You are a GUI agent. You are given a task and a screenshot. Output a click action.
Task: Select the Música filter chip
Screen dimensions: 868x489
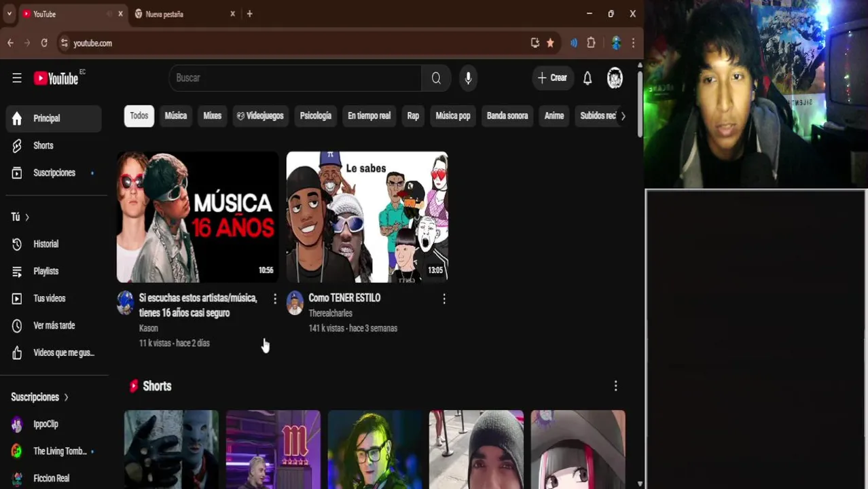tap(175, 116)
